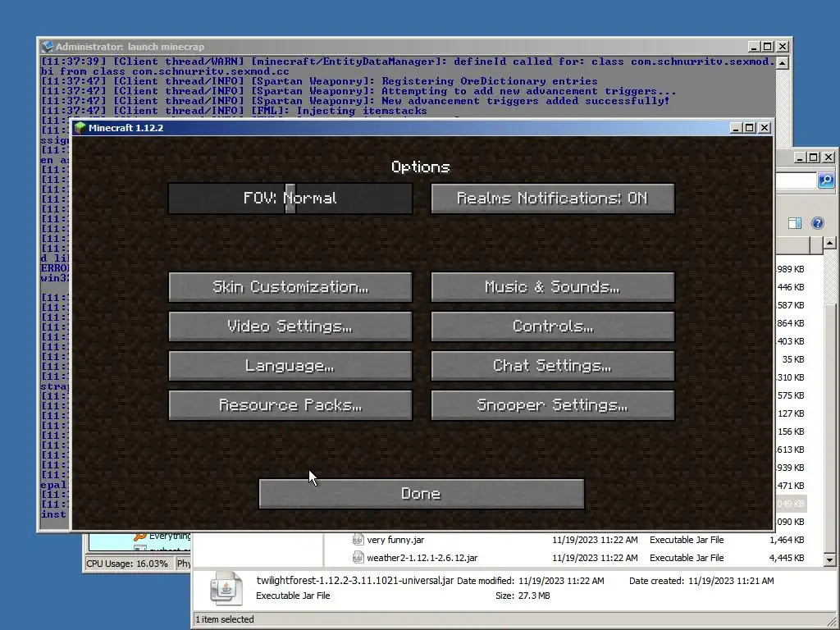Click the 471 KB size cell
840x630 pixels.
tap(791, 486)
